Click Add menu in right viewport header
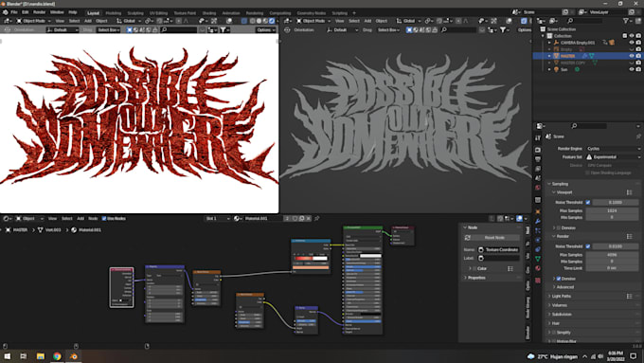Image resolution: width=644 pixels, height=363 pixels. 367,21
